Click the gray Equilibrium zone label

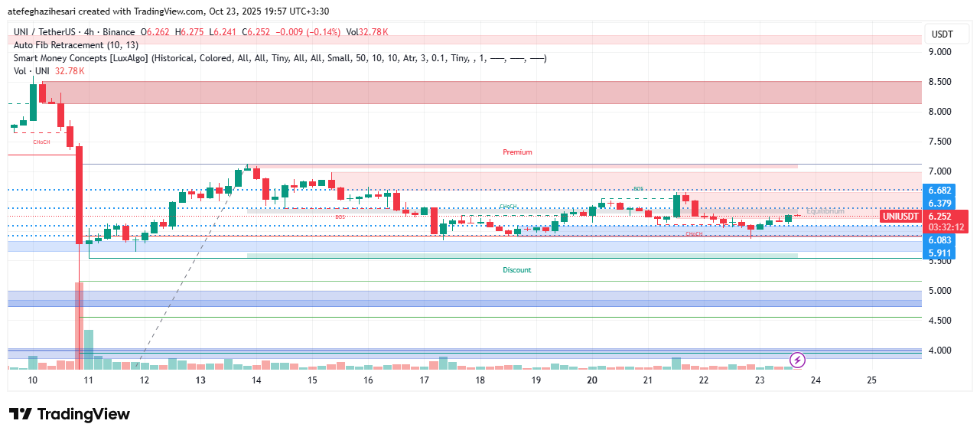(824, 211)
